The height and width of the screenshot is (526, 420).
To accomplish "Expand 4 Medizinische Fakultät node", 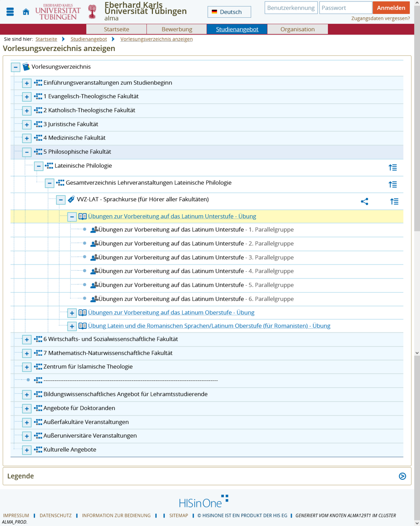I will [27, 138].
